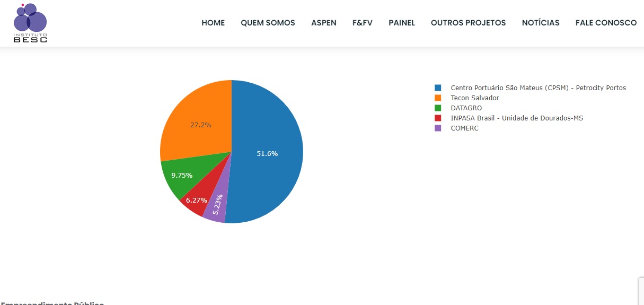This screenshot has width=644, height=305.
Task: Open the ASPEN menu item
Action: point(323,23)
